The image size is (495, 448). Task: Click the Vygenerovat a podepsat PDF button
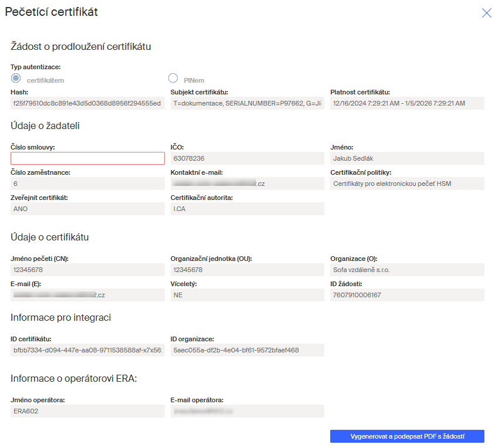tap(407, 436)
